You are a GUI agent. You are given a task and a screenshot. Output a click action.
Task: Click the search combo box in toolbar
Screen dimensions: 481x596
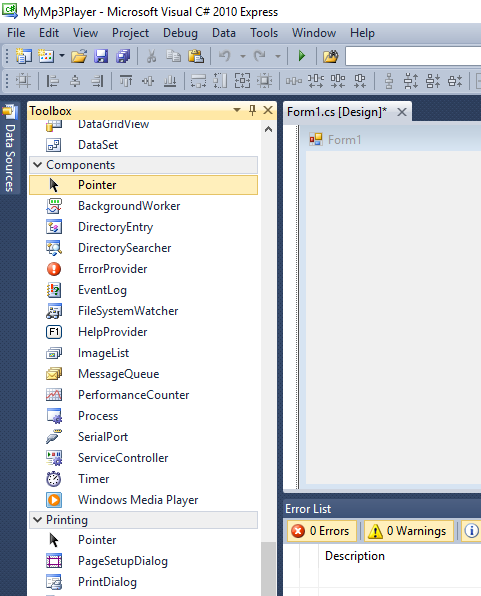tap(413, 56)
